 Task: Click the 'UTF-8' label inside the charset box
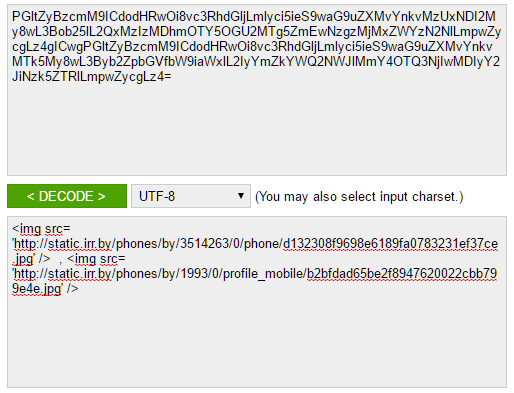(x=157, y=196)
